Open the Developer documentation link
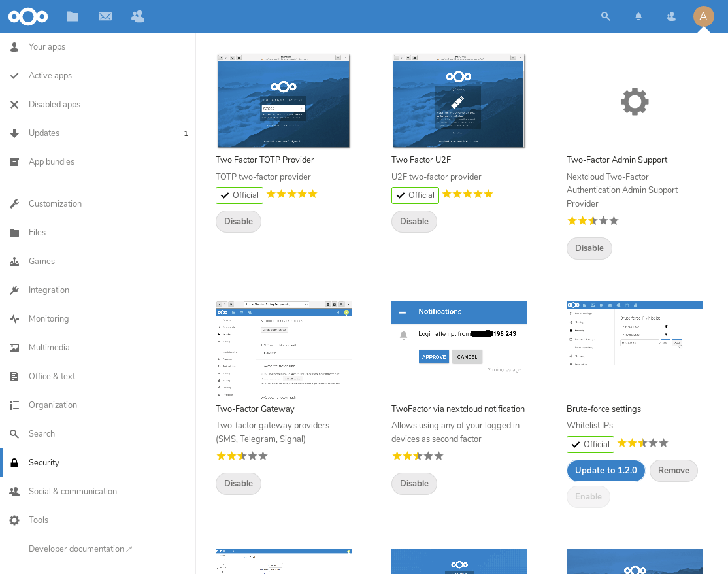The image size is (728, 574). [x=76, y=549]
